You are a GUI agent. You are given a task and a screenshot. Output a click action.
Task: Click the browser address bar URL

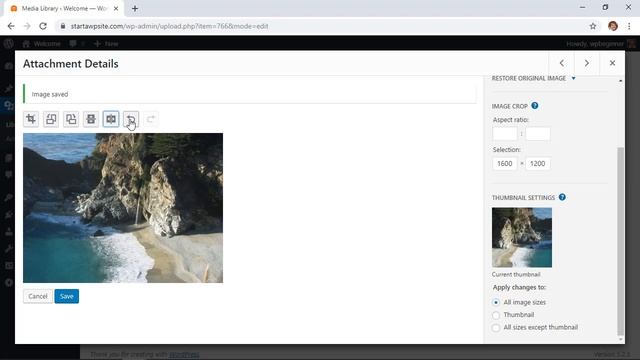(169, 26)
